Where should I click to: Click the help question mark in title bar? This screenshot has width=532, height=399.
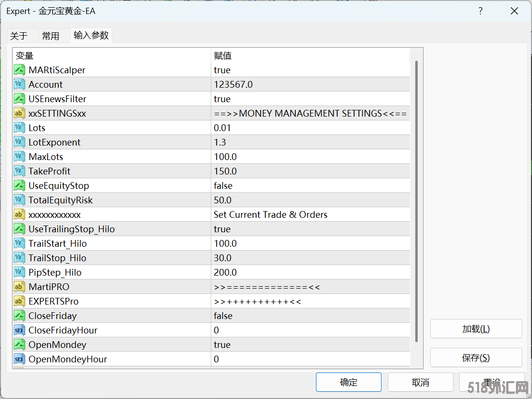[x=480, y=11]
